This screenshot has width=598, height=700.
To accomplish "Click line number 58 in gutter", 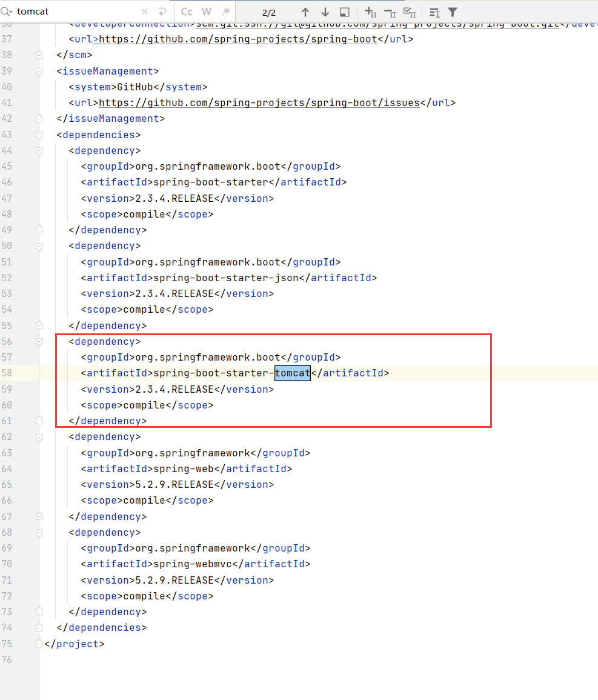I will pos(7,373).
